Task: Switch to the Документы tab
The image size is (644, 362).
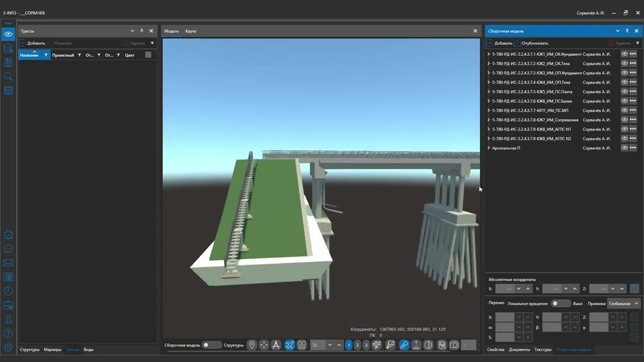Action: [x=519, y=349]
